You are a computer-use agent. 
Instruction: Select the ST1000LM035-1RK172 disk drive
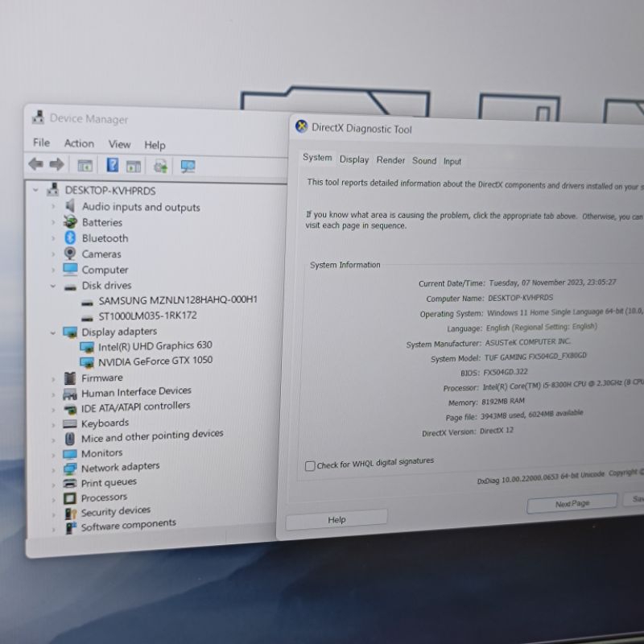[x=147, y=316]
